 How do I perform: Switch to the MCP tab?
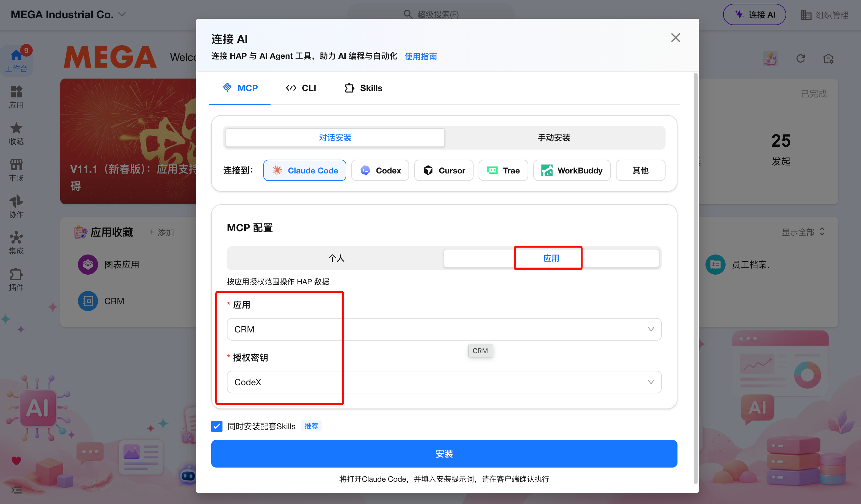[240, 88]
